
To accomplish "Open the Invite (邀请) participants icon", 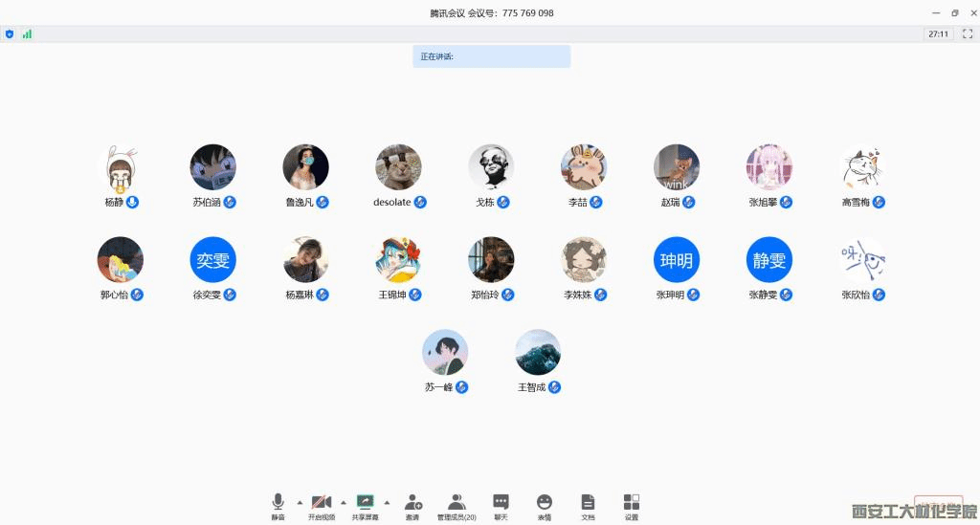I will pyautogui.click(x=412, y=504).
